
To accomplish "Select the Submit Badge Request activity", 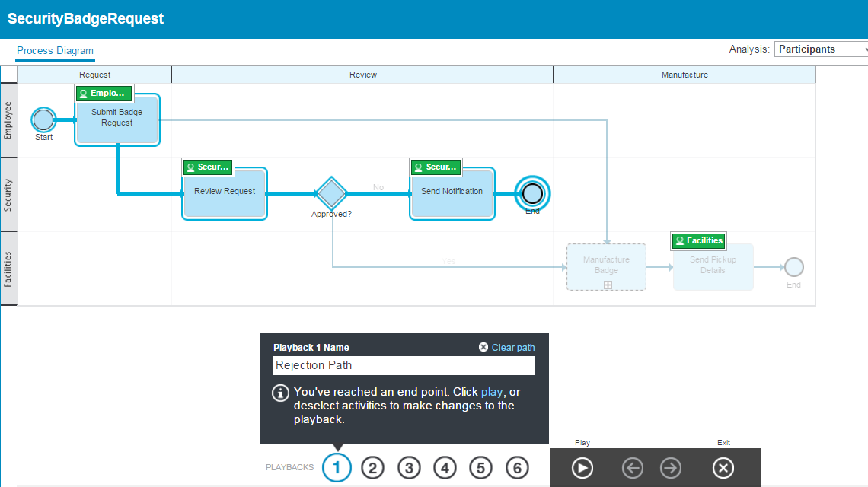I will pyautogui.click(x=117, y=119).
